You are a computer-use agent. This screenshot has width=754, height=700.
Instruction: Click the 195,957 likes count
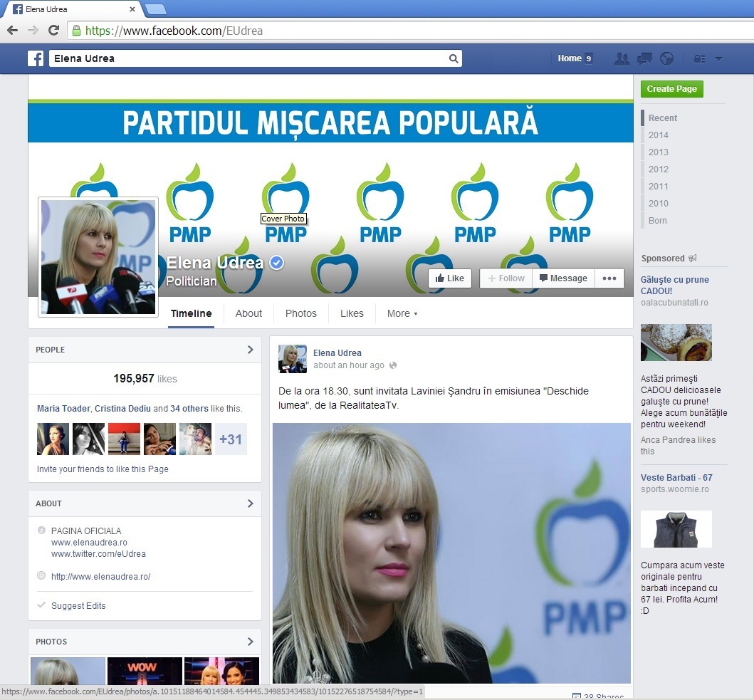(145, 379)
